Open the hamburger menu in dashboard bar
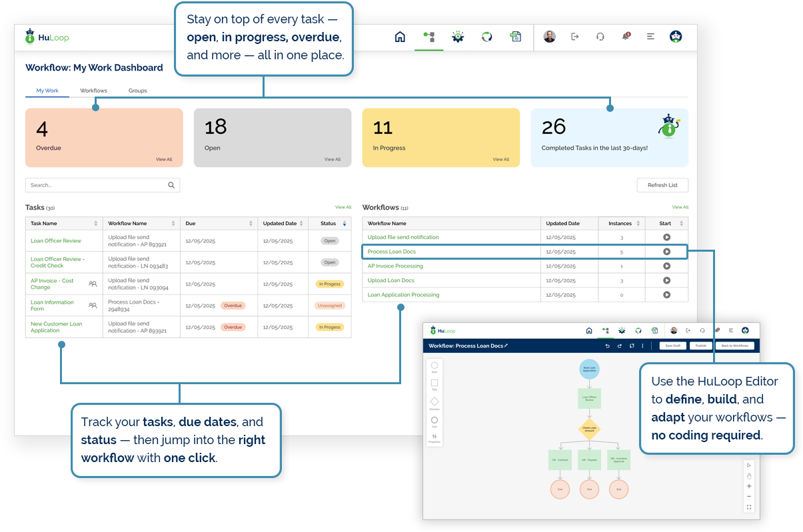Image resolution: width=803 pixels, height=532 pixels. coord(650,37)
